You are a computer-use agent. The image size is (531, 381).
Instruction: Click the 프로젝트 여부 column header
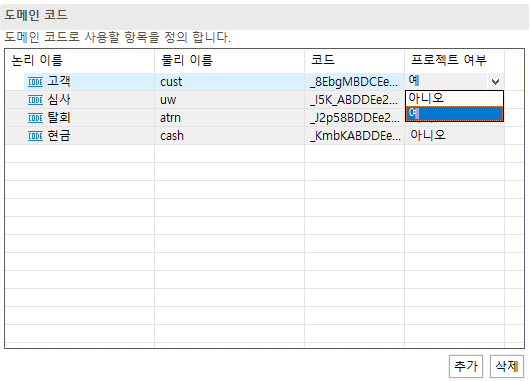pyautogui.click(x=454, y=60)
